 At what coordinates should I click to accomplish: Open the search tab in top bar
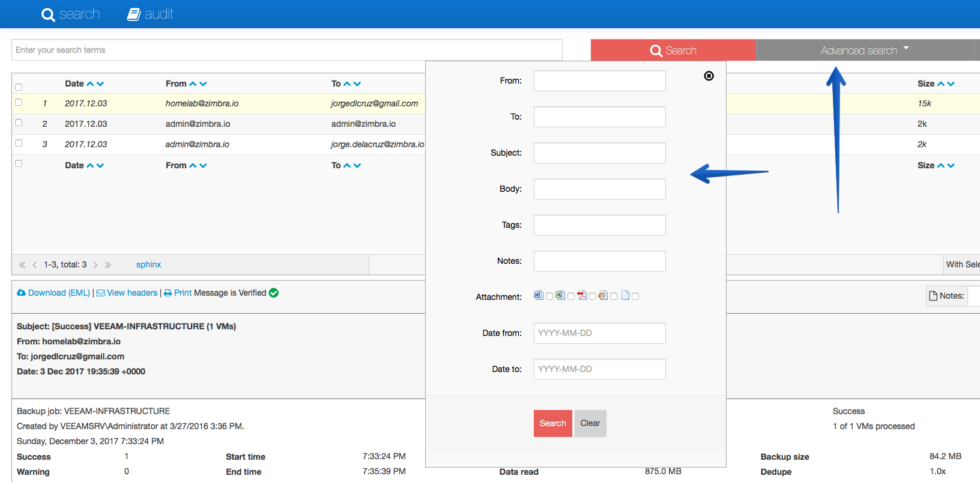[x=70, y=14]
